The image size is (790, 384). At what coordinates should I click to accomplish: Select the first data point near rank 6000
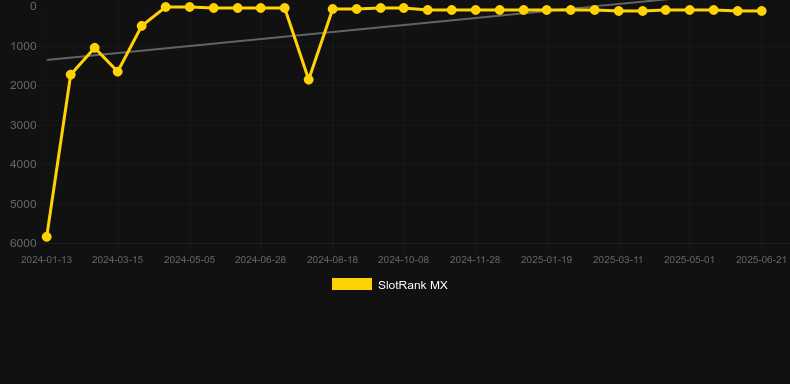click(x=46, y=237)
